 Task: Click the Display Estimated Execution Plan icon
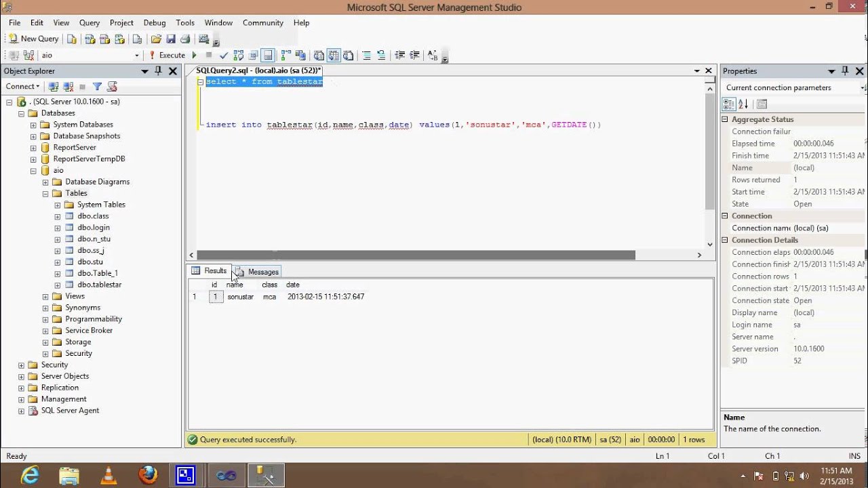[238, 55]
